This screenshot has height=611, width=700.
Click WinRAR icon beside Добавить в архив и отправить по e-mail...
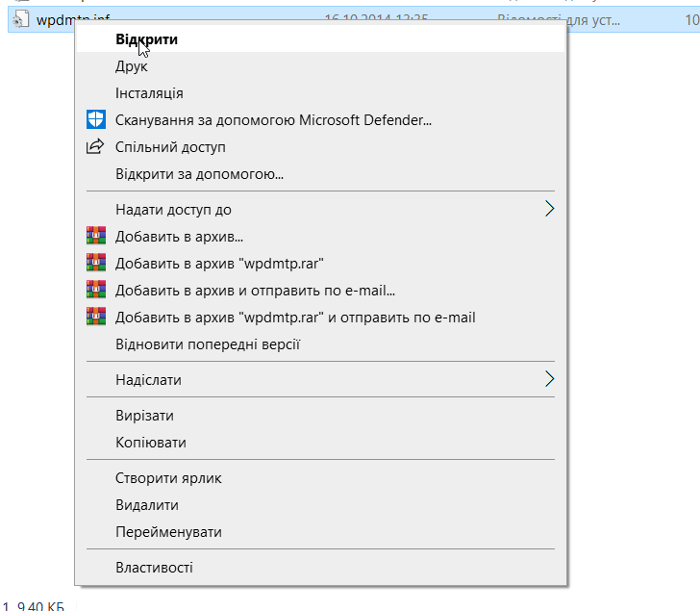pyautogui.click(x=96, y=289)
